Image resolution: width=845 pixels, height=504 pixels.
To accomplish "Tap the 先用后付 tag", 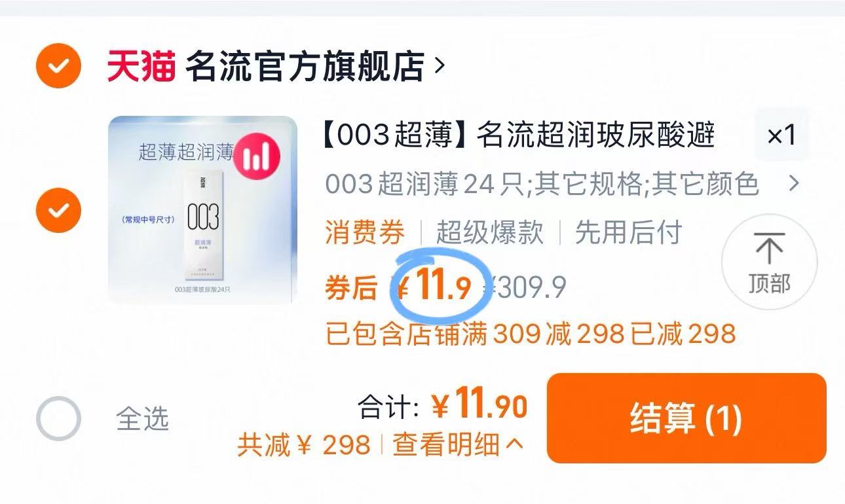I will 628,232.
